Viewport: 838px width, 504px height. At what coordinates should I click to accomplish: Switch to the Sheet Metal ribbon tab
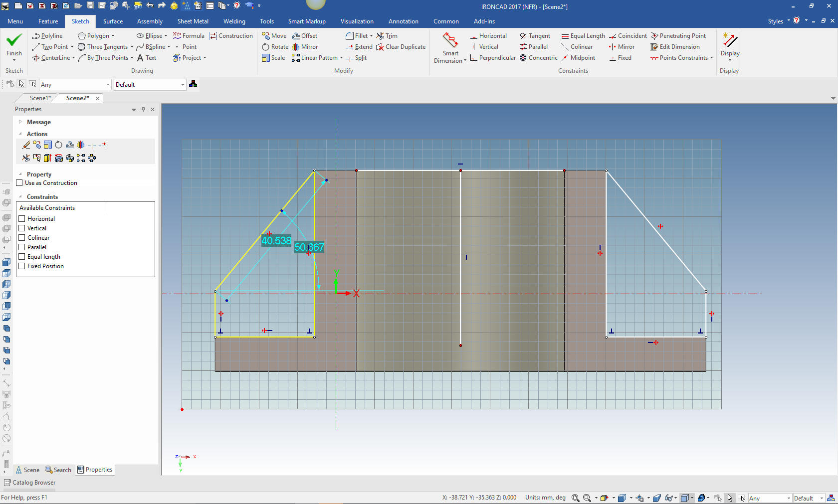click(193, 21)
